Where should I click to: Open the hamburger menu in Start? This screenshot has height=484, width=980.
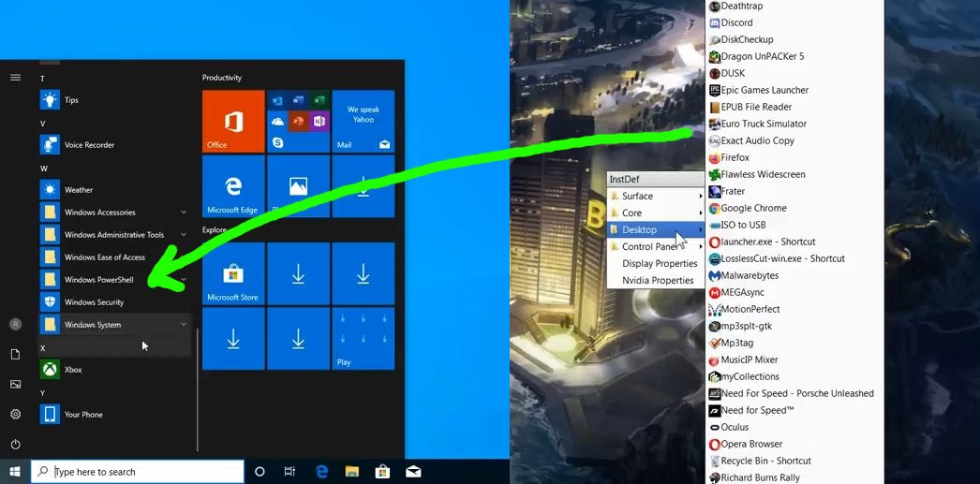point(16,78)
